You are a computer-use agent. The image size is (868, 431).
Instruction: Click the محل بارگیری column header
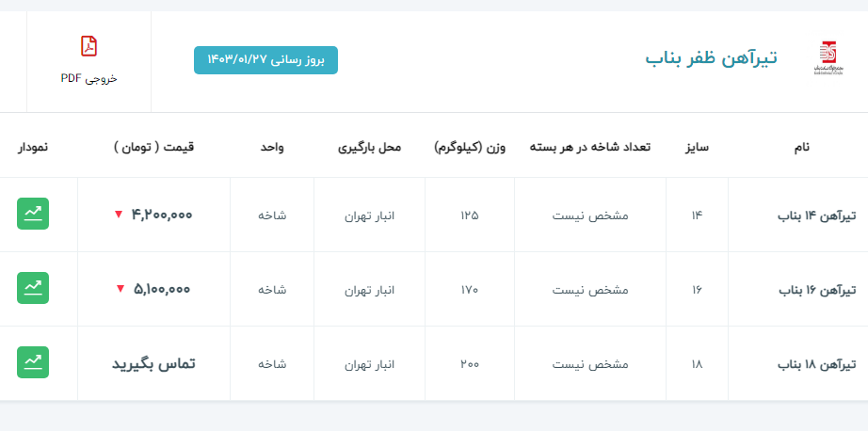point(369,147)
